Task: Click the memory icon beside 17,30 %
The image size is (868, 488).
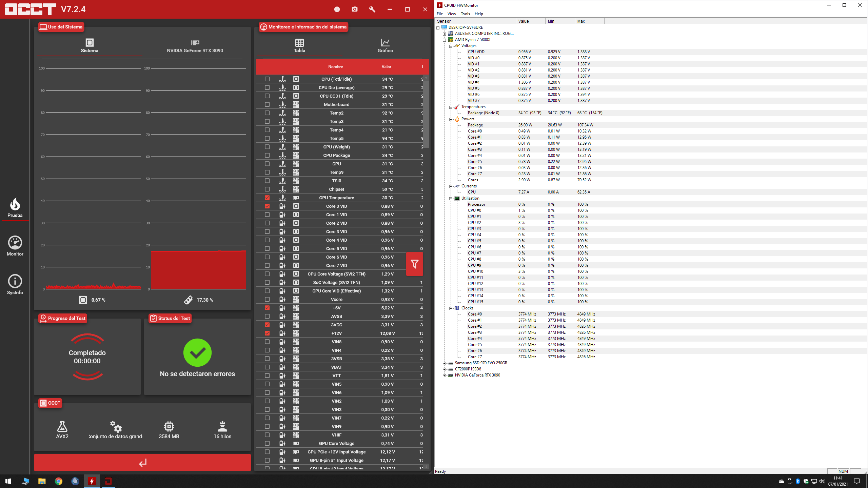Action: (x=188, y=300)
